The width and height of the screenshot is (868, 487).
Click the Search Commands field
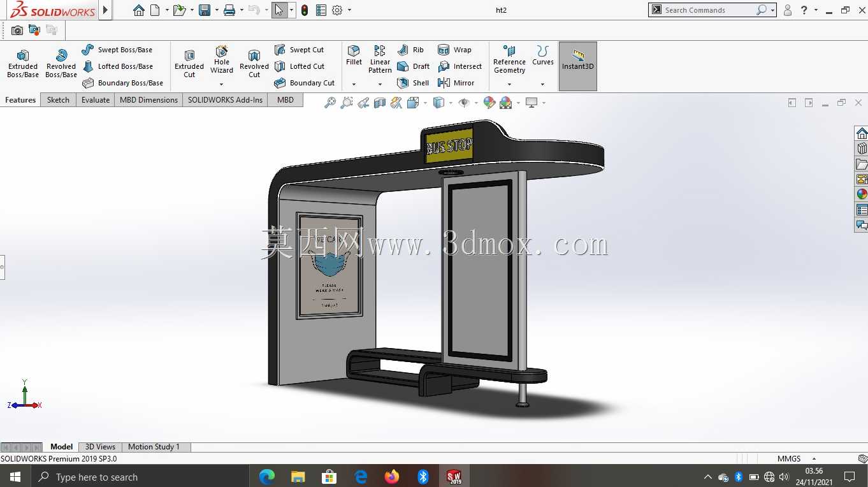pyautogui.click(x=709, y=10)
